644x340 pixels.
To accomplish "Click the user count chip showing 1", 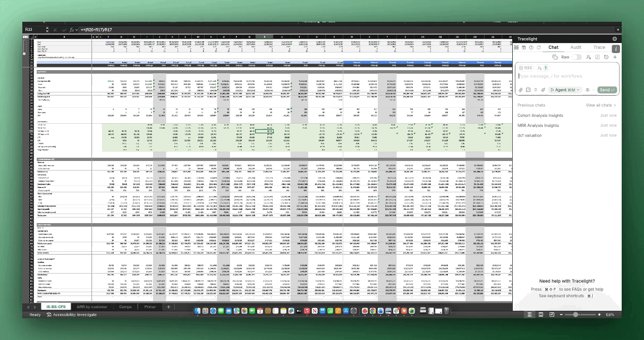I will click(x=543, y=68).
